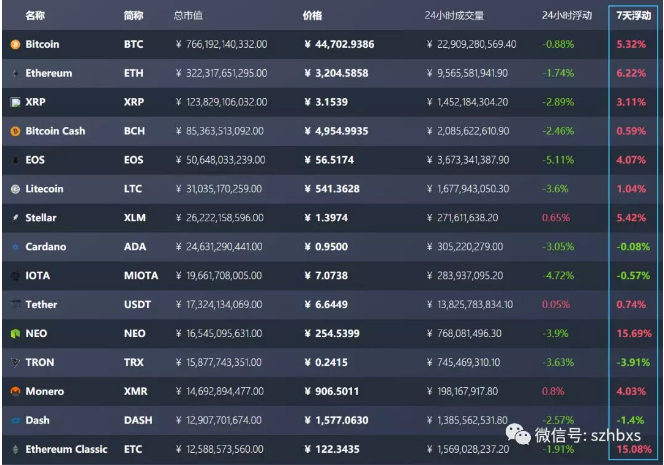Viewport: 664px width, 465px height.
Task: Click the Monero coin icon
Action: (15, 391)
